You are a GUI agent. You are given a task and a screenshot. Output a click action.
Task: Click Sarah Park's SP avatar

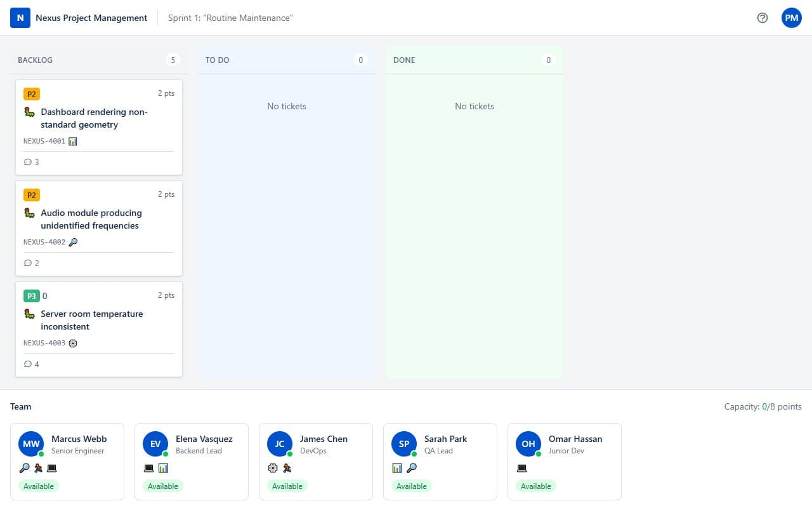coord(404,444)
